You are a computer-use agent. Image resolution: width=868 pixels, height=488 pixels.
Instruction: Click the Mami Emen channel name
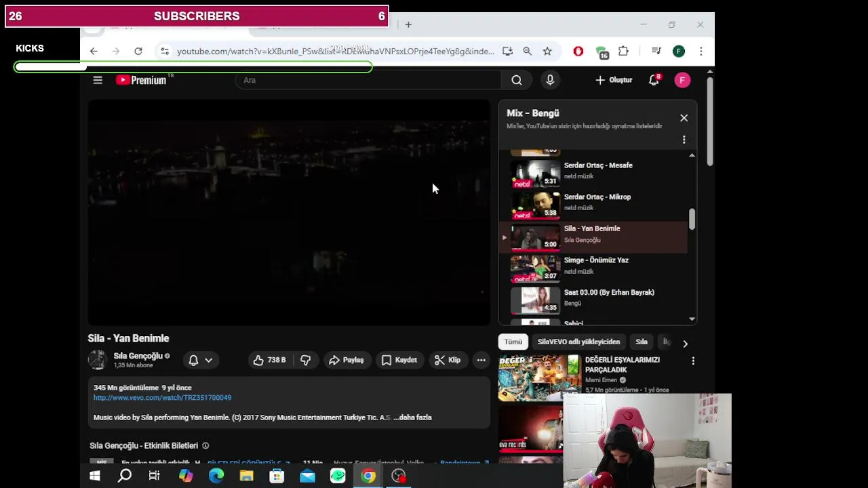601,380
